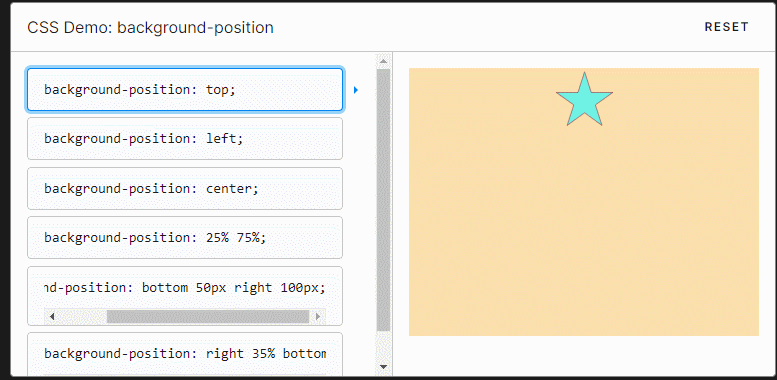Click the horizontal scrollbar left arrow
The height and width of the screenshot is (380, 777).
pos(51,317)
